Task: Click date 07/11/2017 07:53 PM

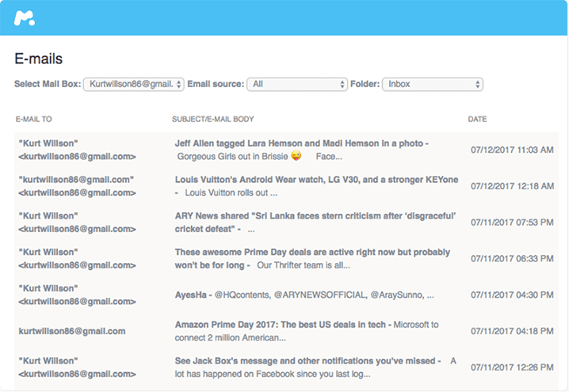Action: pos(512,223)
